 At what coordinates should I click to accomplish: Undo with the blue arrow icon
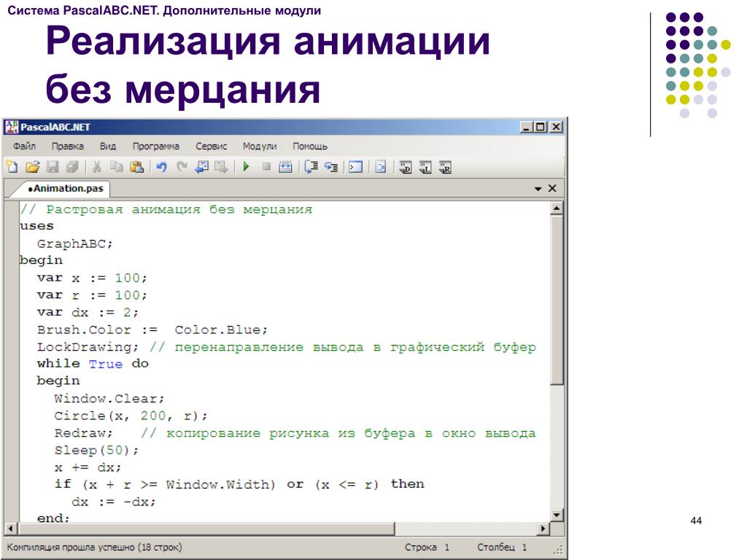coord(161,167)
